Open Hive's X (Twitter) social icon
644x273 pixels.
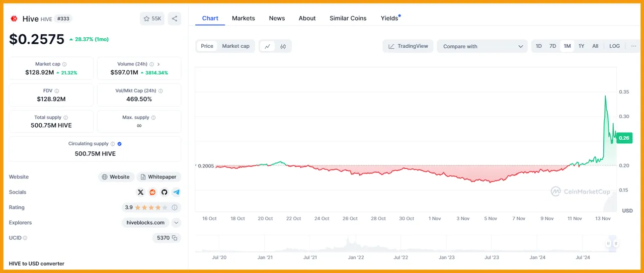140,192
